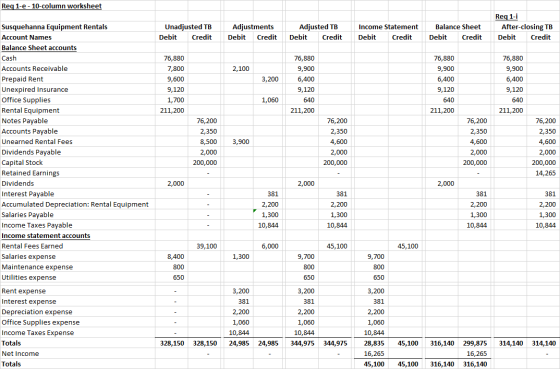Click the 'Income Taxes Payable' account name
Viewport: 560px width, 369px height.
37,225
